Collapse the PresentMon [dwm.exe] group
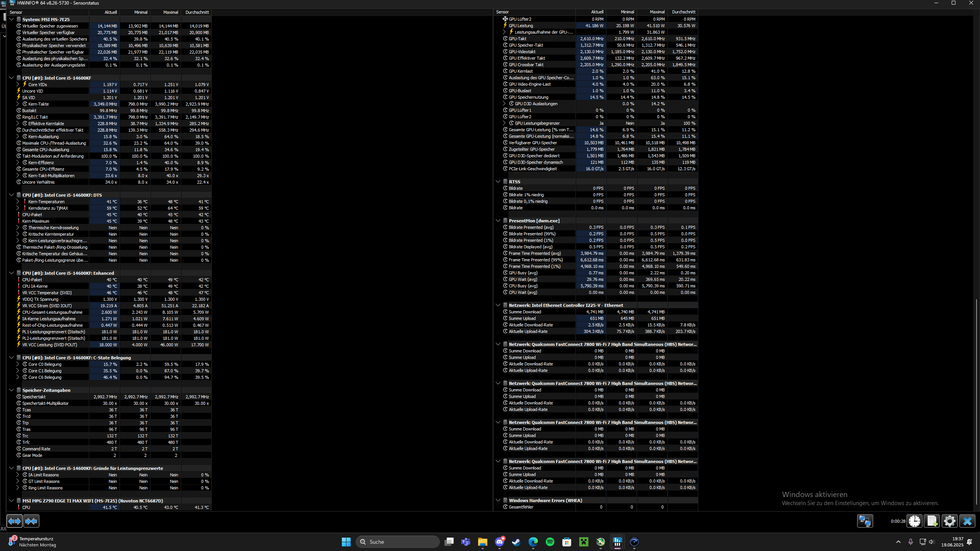This screenshot has width=980, height=551. 498,221
